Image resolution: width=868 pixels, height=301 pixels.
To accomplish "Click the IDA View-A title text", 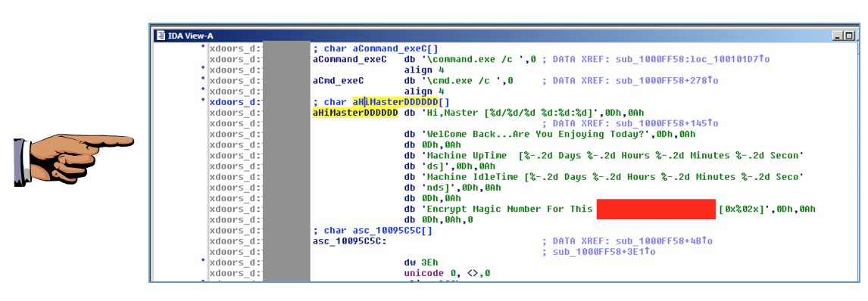I will tap(190, 36).
